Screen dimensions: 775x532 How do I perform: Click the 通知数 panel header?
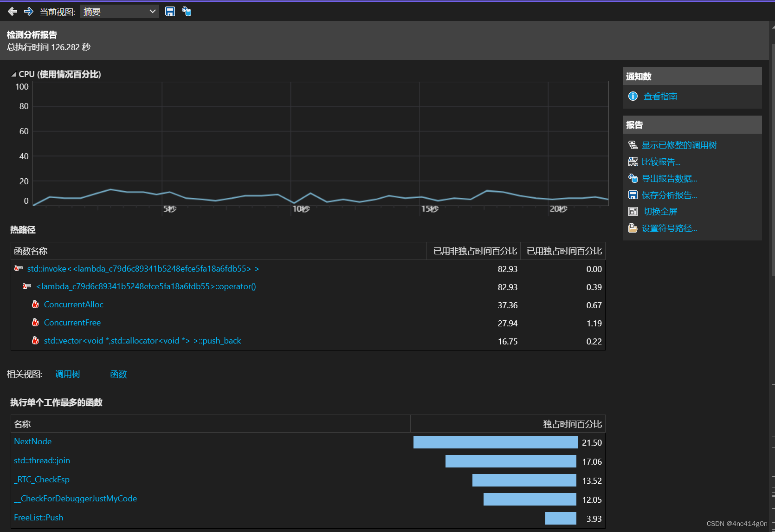click(692, 76)
